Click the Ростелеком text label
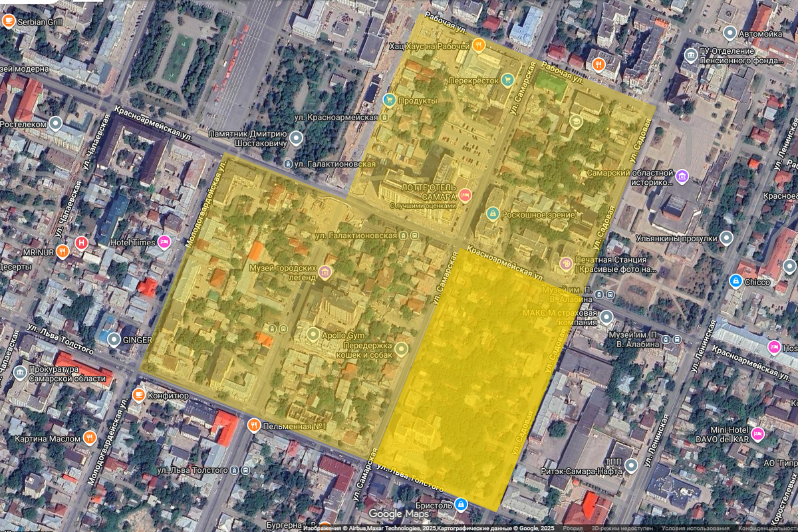798x532 pixels. pos(23,124)
